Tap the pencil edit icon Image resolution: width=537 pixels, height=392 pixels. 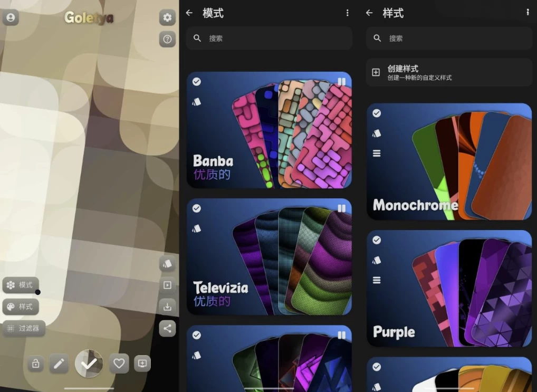pyautogui.click(x=59, y=364)
